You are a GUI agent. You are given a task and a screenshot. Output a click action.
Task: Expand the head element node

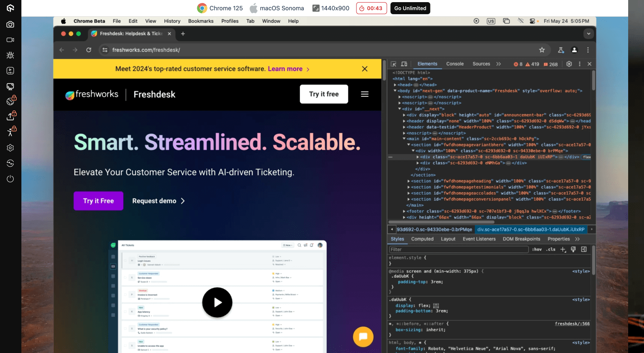tap(395, 85)
